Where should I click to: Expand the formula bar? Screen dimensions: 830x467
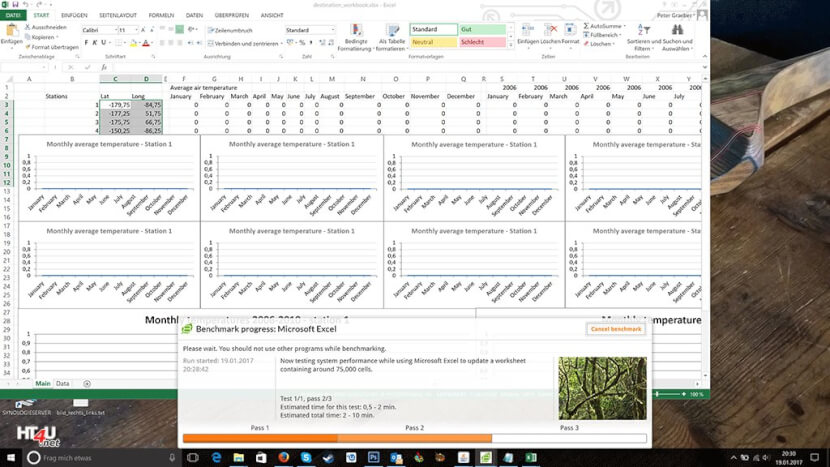(x=705, y=67)
